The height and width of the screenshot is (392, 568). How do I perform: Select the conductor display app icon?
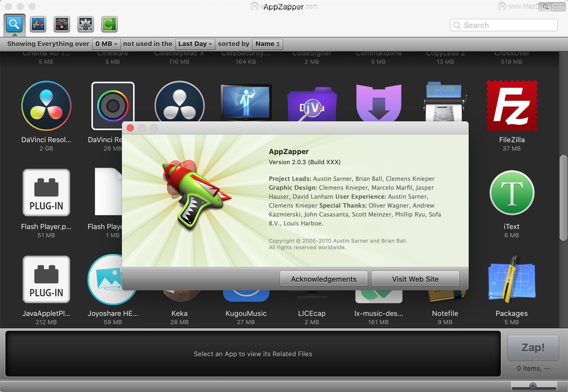point(246,103)
